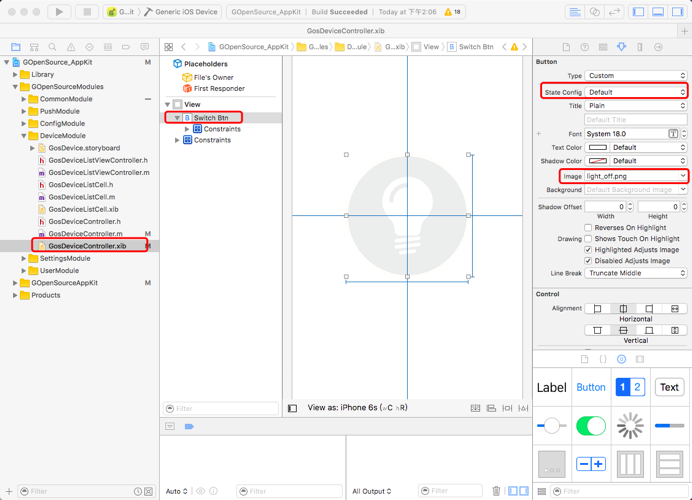Open the Image dropdown showing light_off.png
692x500 pixels.
tap(636, 176)
